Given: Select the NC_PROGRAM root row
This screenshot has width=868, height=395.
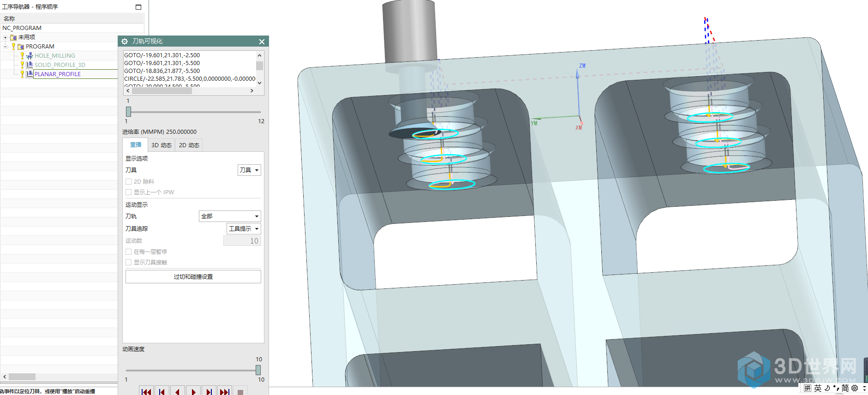Looking at the screenshot, I should (x=72, y=28).
